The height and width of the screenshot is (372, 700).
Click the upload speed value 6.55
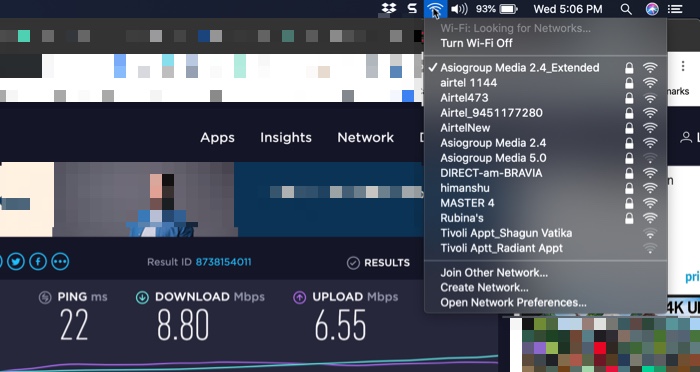[x=340, y=326]
